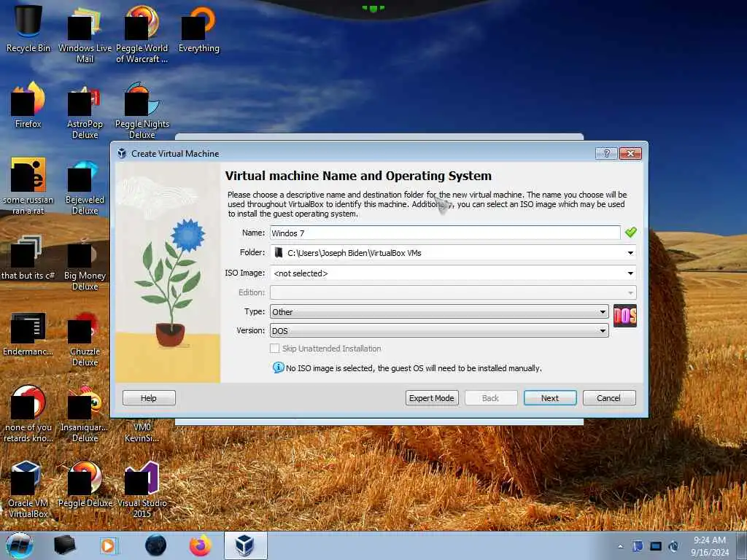Image resolution: width=747 pixels, height=560 pixels.
Task: Select the 'some russian ran a rat' icon
Action: click(x=28, y=186)
